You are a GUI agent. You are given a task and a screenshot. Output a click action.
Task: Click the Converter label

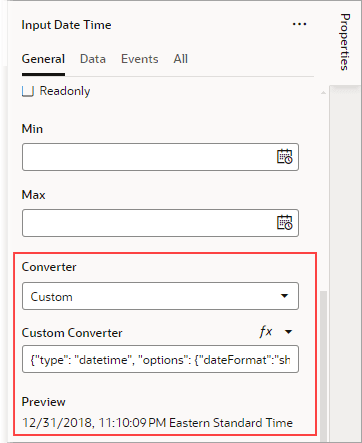(x=49, y=267)
